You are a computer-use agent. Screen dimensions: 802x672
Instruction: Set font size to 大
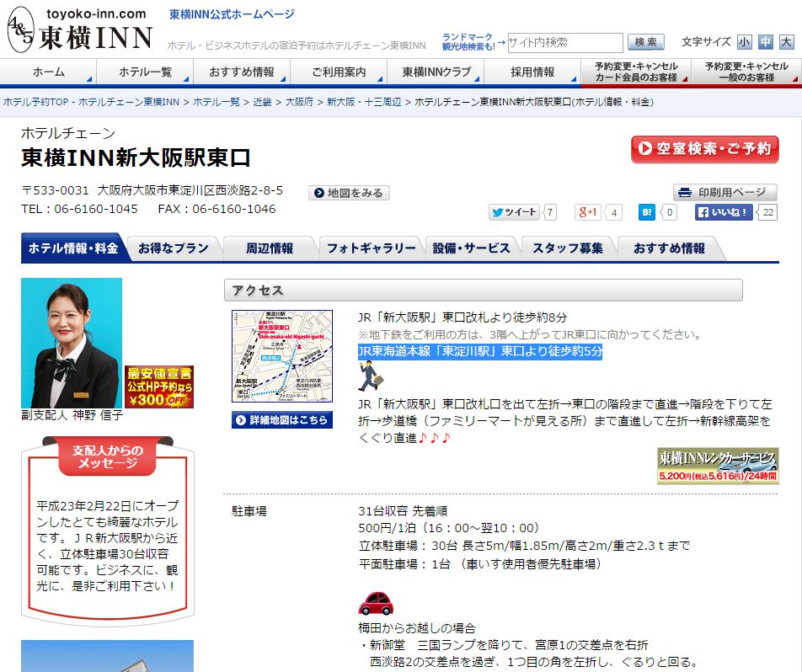pos(786,41)
